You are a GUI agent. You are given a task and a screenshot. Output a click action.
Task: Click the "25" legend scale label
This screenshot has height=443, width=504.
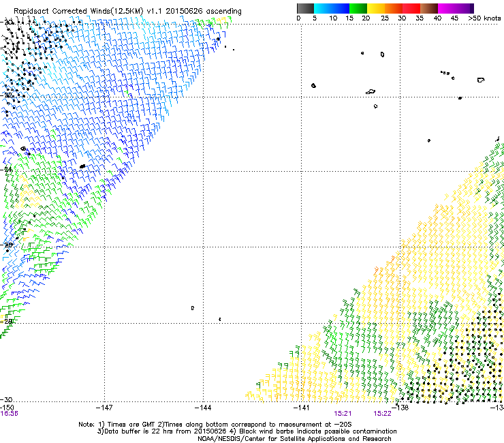(x=385, y=18)
